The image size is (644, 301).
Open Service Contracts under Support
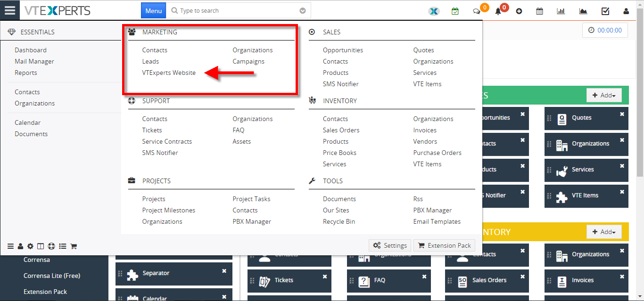point(167,141)
